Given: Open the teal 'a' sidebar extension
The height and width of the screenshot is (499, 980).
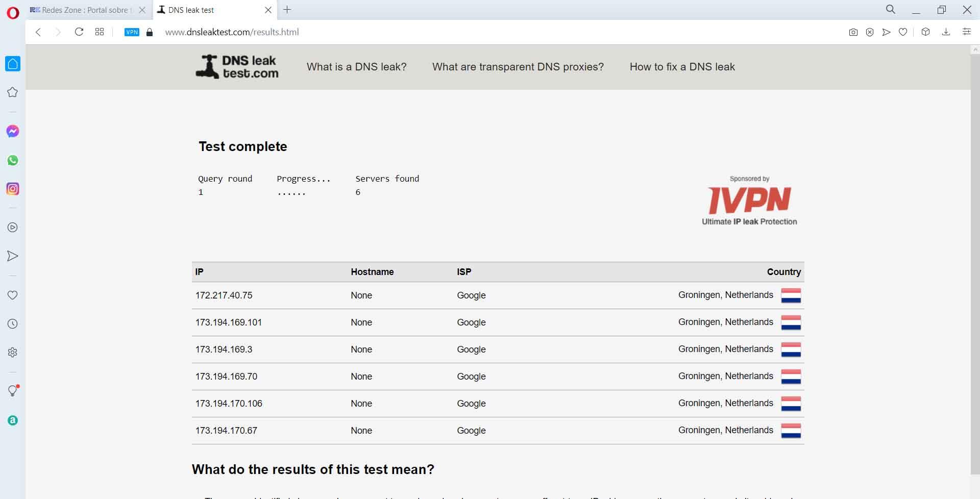Looking at the screenshot, I should pos(13,420).
